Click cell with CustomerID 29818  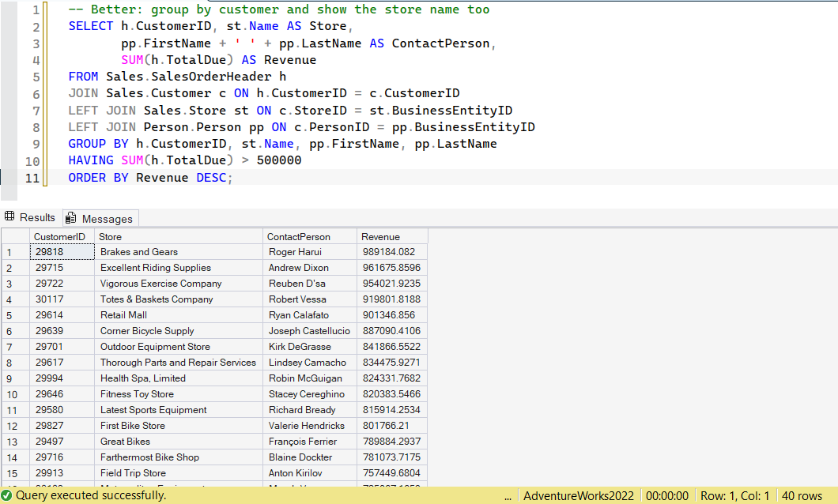62,252
